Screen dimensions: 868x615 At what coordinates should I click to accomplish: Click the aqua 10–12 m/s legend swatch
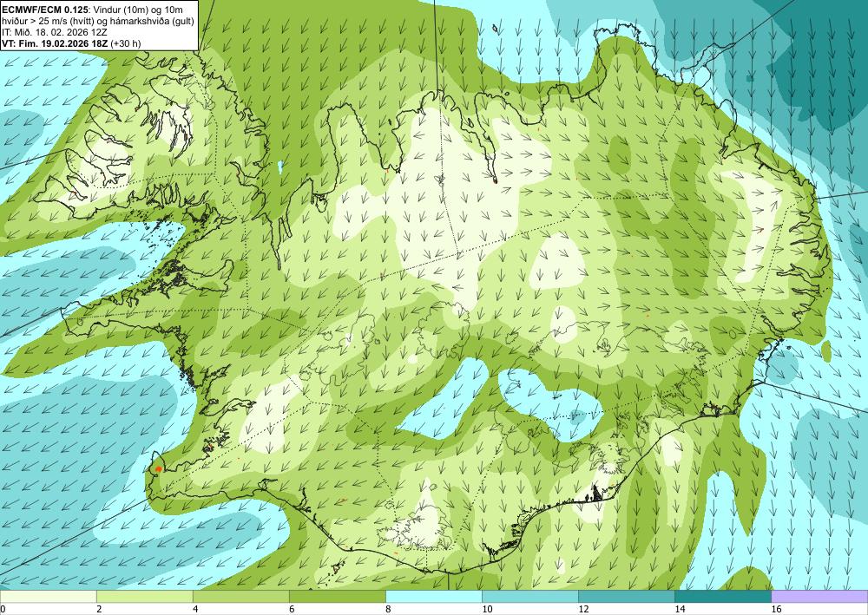[x=530, y=597]
